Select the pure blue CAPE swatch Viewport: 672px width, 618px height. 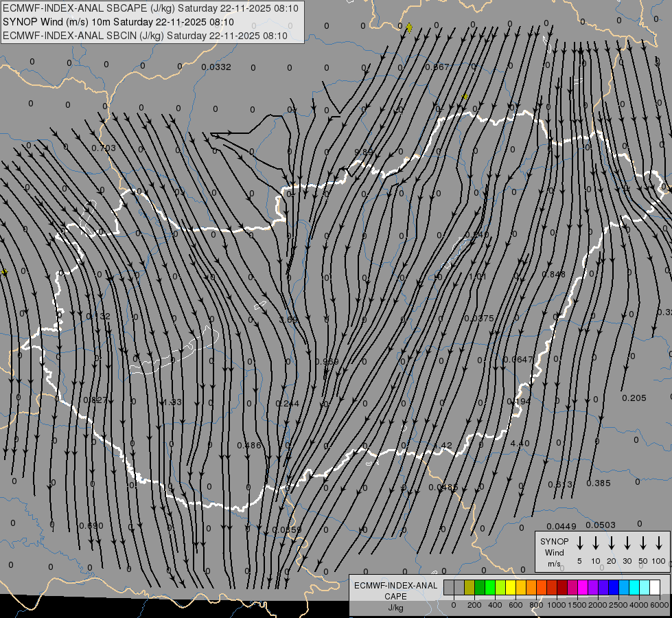(x=614, y=587)
